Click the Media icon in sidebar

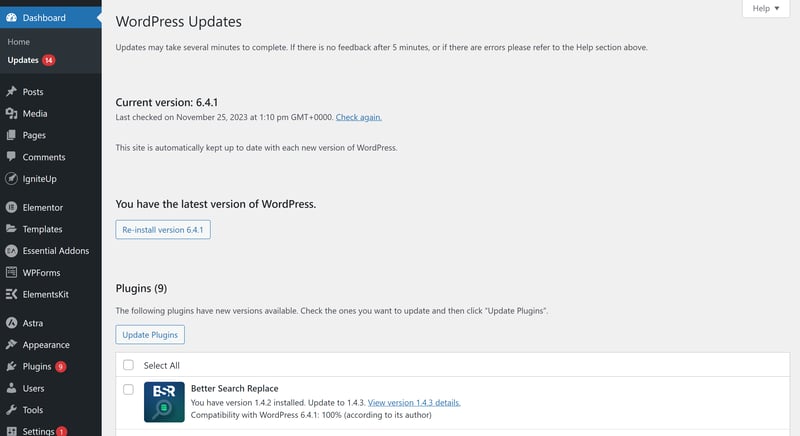pyautogui.click(x=11, y=114)
